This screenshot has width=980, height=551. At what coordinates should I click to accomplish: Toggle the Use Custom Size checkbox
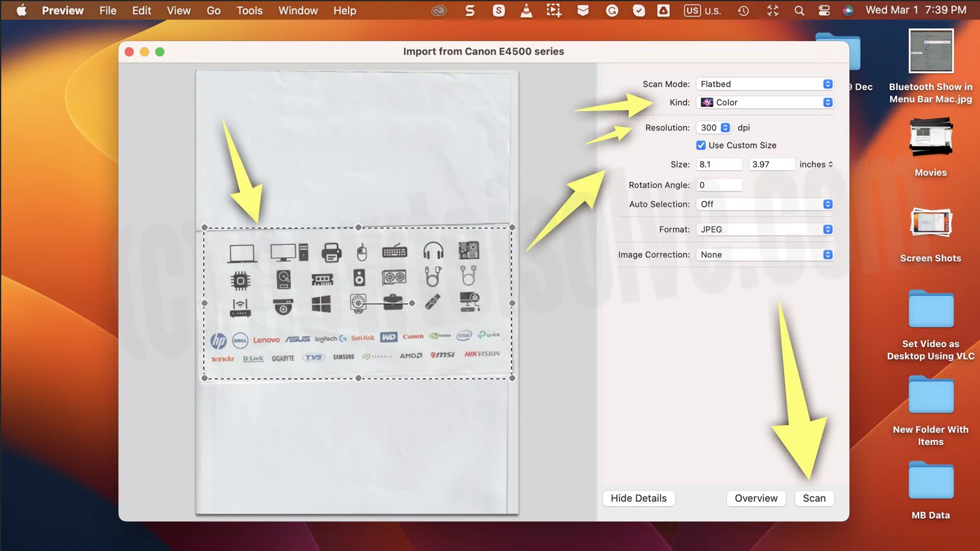click(701, 145)
